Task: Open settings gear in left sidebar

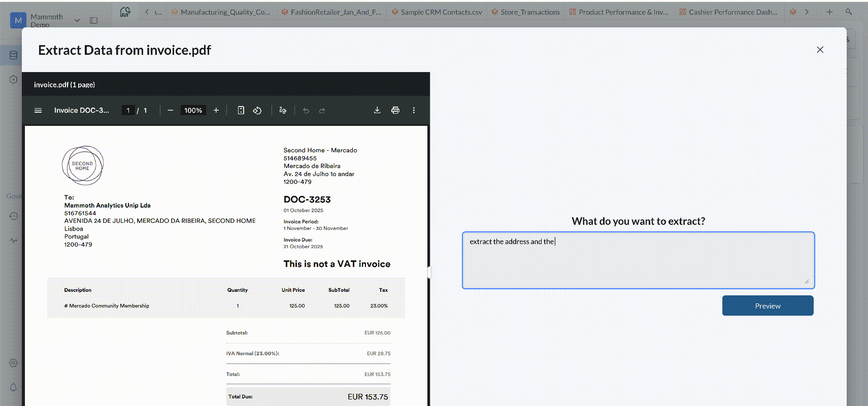Action: (x=13, y=363)
